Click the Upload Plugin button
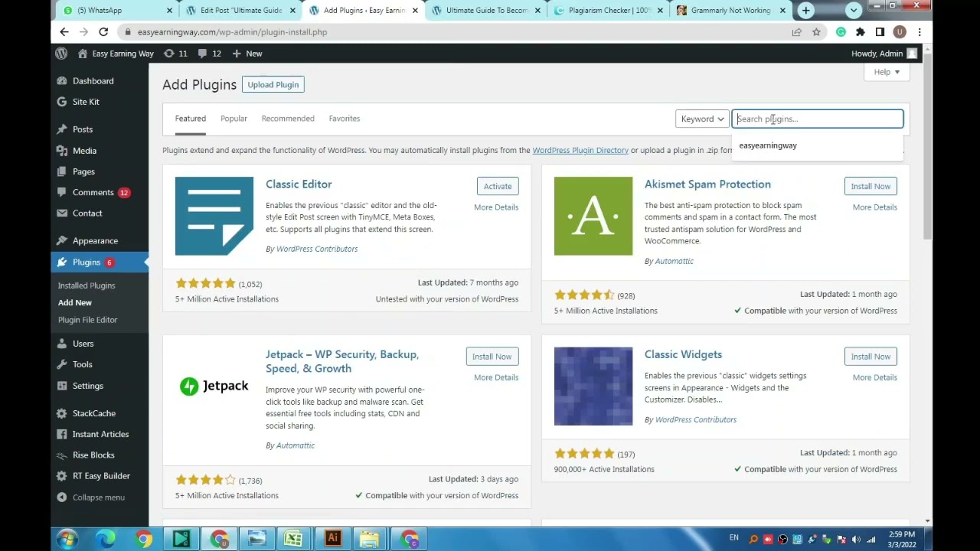 [x=273, y=85]
